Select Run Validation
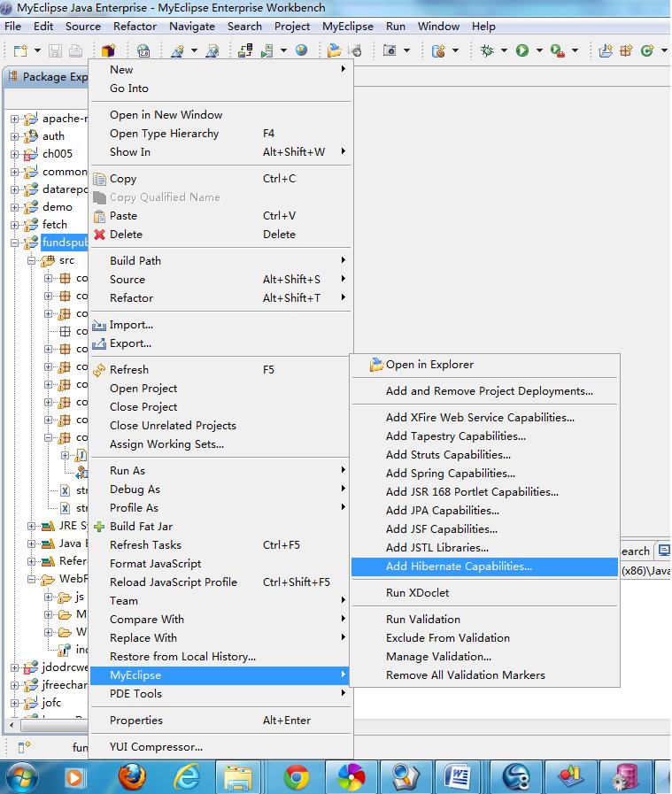The width and height of the screenshot is (672, 794). pyautogui.click(x=484, y=620)
